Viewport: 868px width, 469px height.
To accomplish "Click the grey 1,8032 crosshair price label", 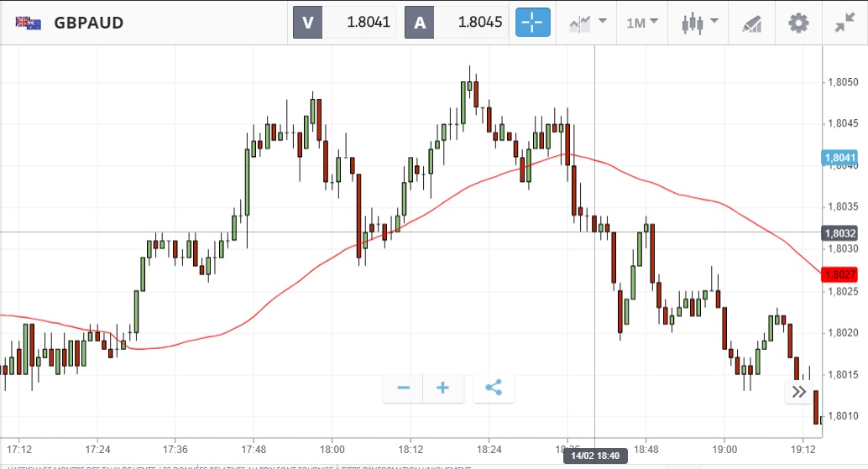I will click(x=839, y=232).
